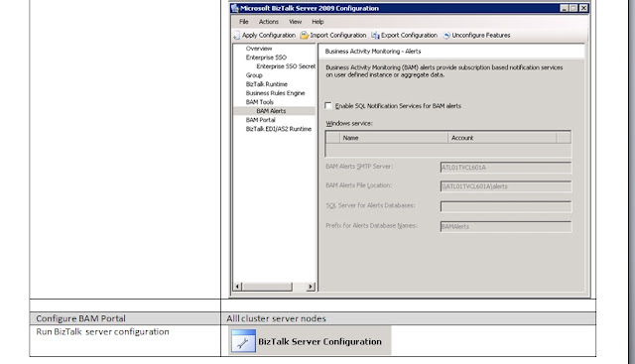Click the BizTalk window title bar icon

click(x=235, y=8)
